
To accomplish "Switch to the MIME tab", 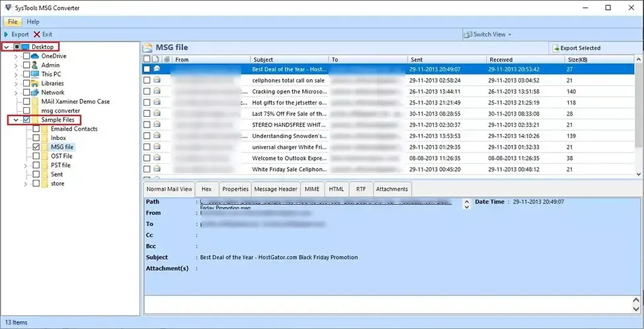I will tap(313, 189).
